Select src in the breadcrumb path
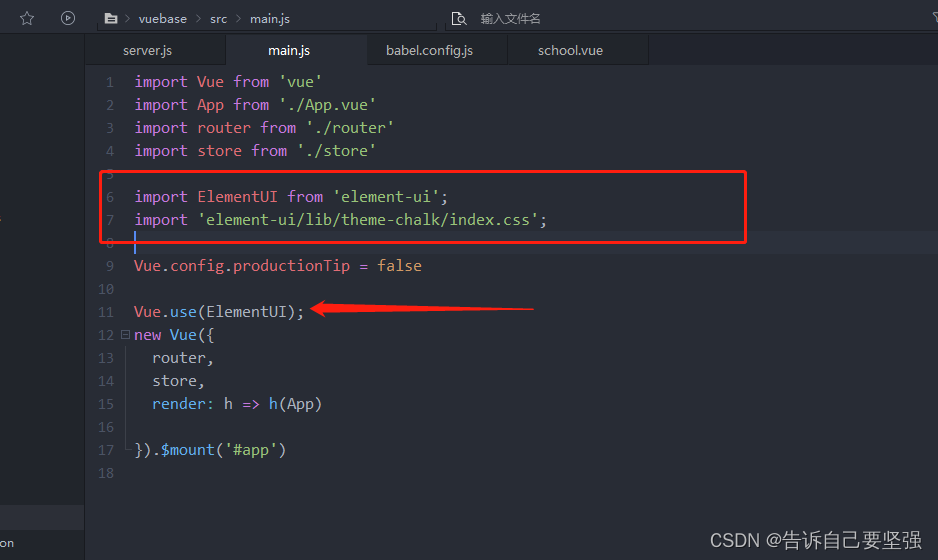 pyautogui.click(x=218, y=19)
